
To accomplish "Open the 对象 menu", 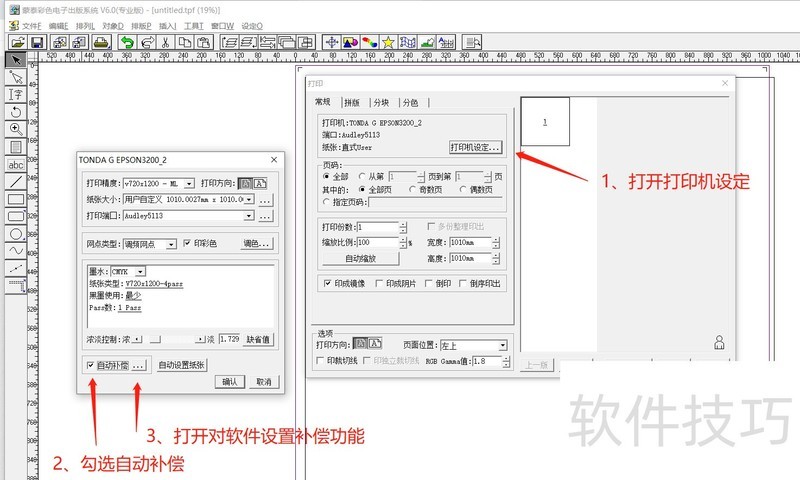I will click(113, 26).
